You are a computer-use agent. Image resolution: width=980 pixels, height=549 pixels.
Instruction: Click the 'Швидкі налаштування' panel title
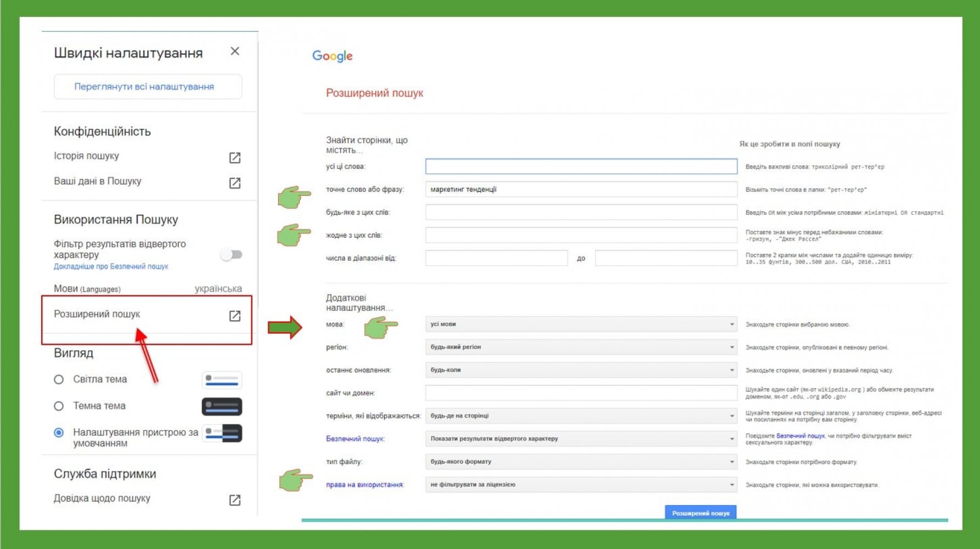128,53
